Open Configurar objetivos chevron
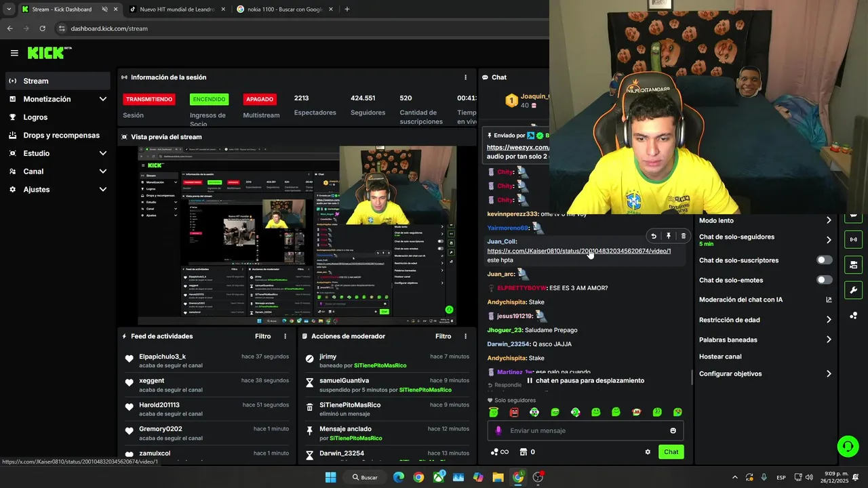Viewport: 868px width, 488px height. click(x=829, y=373)
